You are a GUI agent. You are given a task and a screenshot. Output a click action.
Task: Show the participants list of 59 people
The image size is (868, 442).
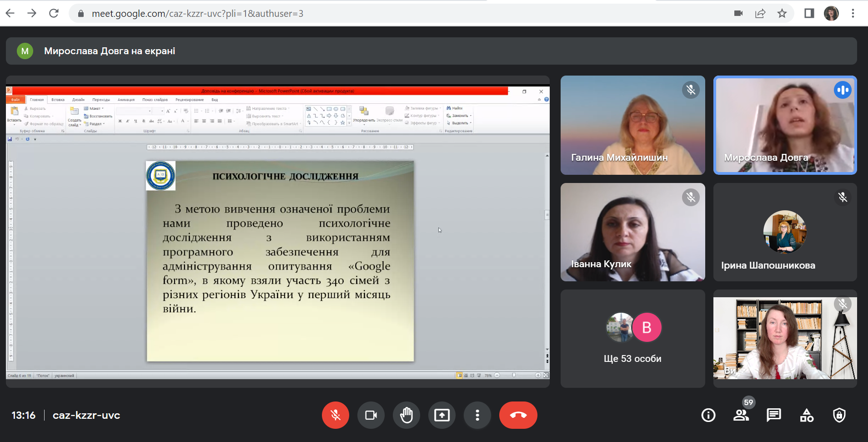pyautogui.click(x=741, y=415)
